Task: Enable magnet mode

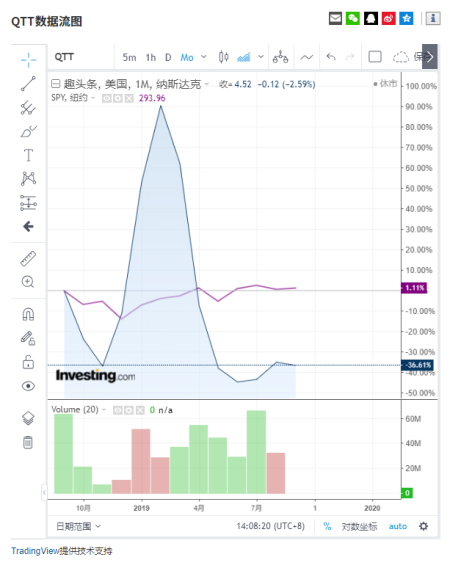Action: click(x=28, y=314)
